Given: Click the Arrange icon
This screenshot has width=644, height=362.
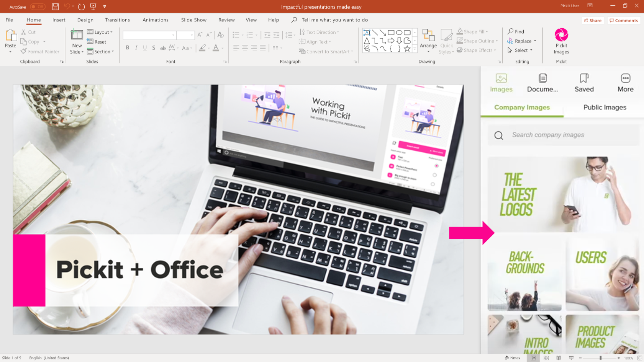Looking at the screenshot, I should 428,36.
